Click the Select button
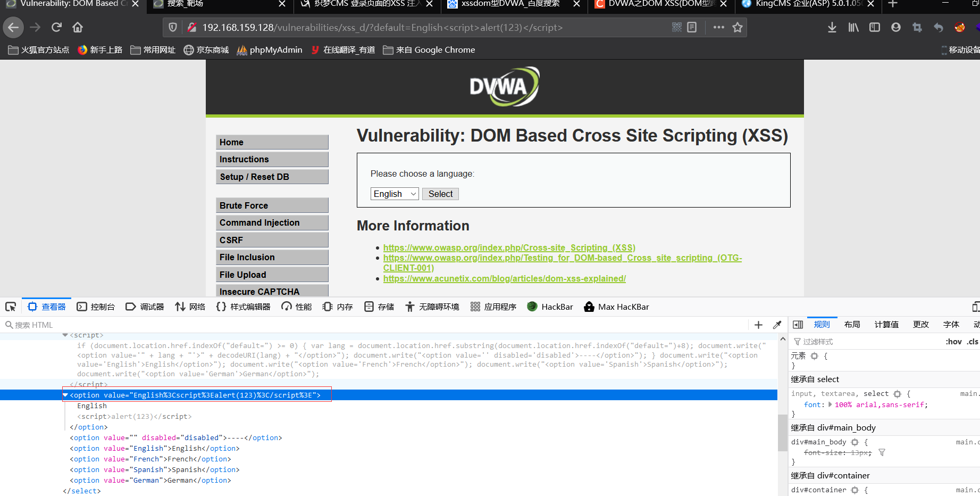The image size is (980, 496). pyautogui.click(x=440, y=194)
